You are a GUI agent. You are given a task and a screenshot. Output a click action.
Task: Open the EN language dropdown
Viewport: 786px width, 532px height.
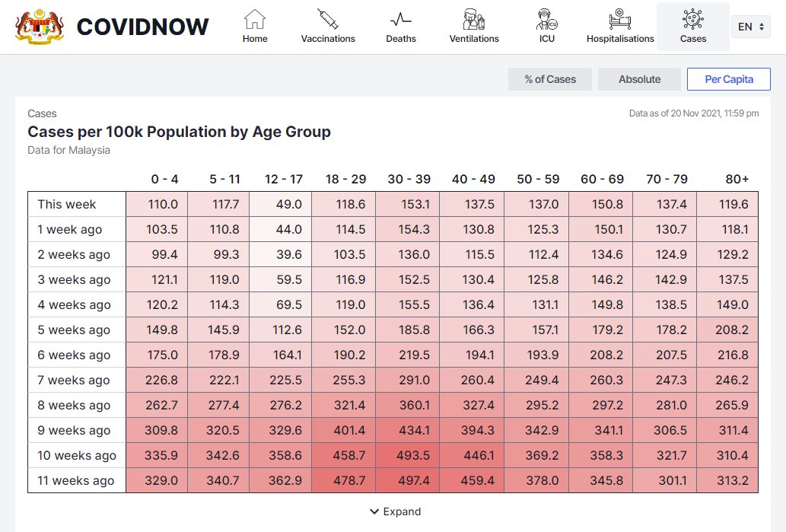pyautogui.click(x=751, y=27)
